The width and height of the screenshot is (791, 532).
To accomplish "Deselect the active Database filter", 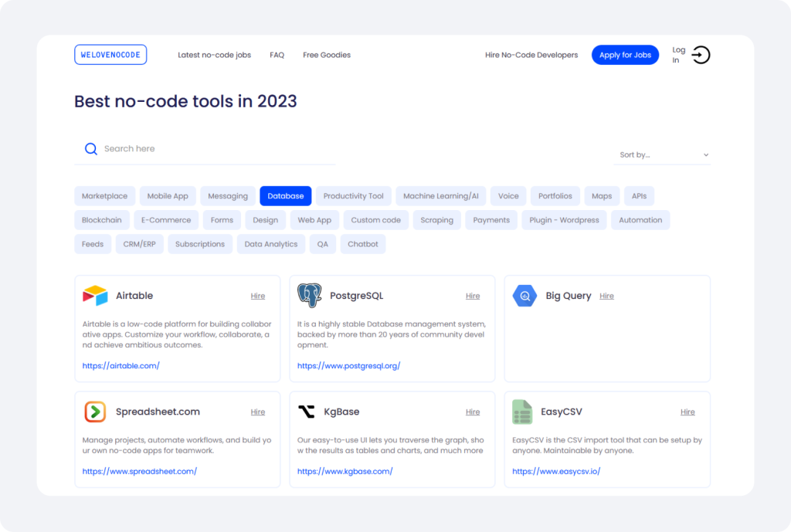I will 286,196.
